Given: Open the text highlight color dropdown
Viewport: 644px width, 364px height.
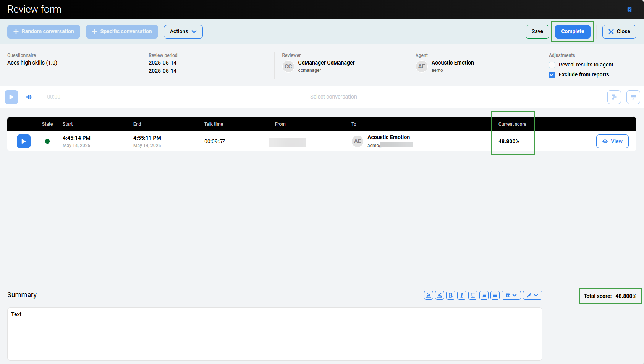Looking at the screenshot, I should pyautogui.click(x=511, y=295).
